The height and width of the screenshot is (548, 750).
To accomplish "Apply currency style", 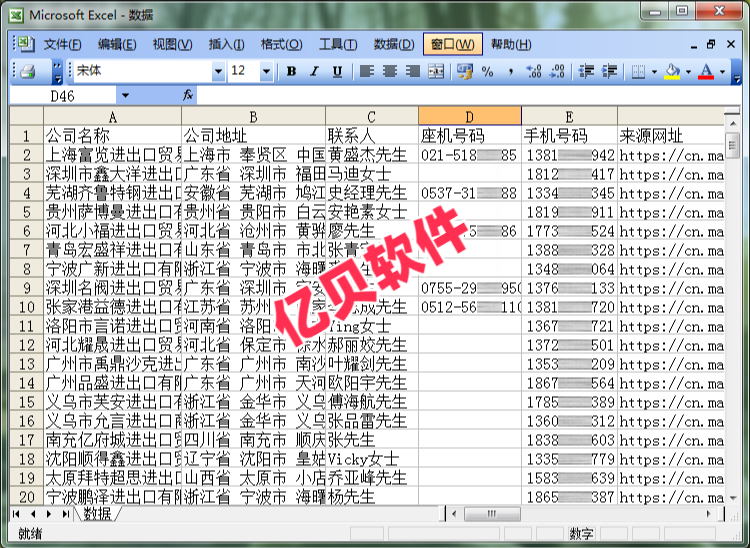I will coord(464,72).
